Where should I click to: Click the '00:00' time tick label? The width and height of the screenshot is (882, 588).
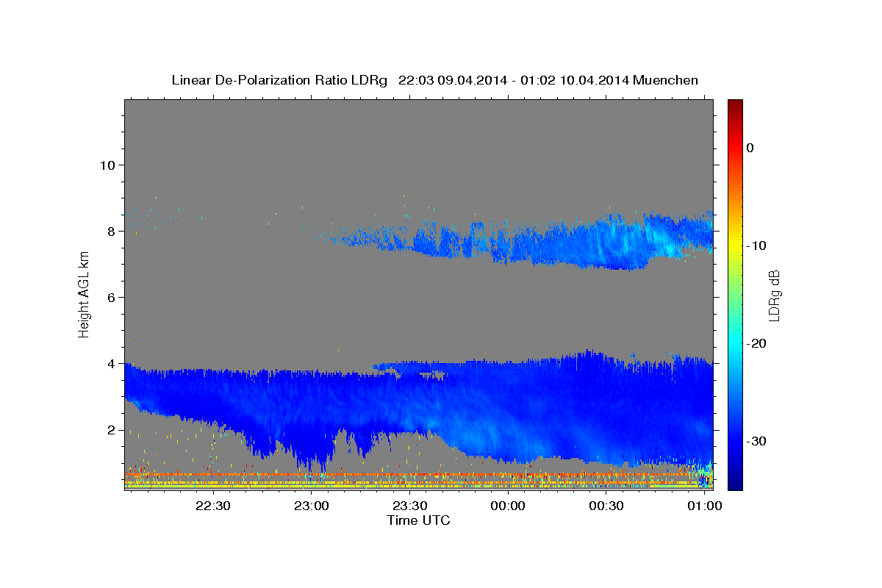tap(508, 506)
